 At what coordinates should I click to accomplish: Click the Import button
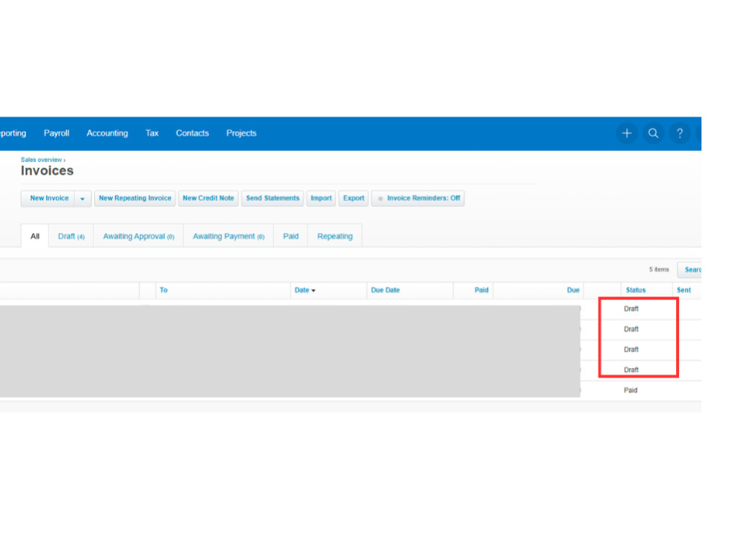coord(321,199)
